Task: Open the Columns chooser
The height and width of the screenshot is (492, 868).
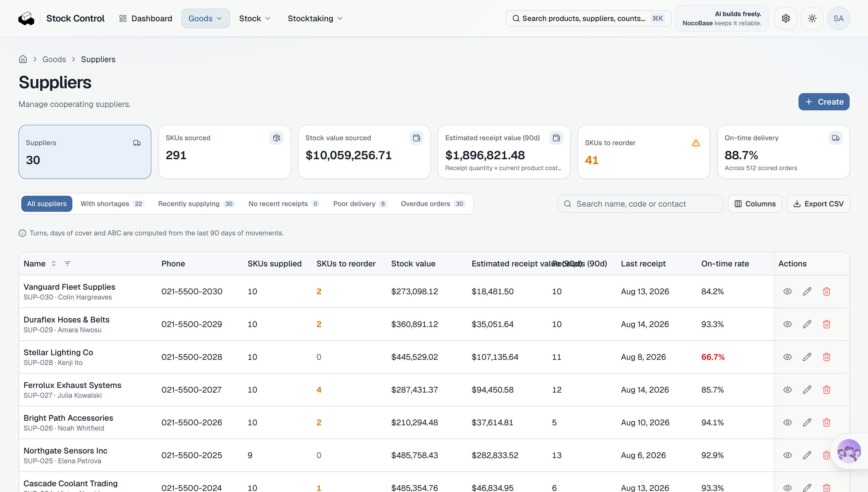Action: [755, 204]
